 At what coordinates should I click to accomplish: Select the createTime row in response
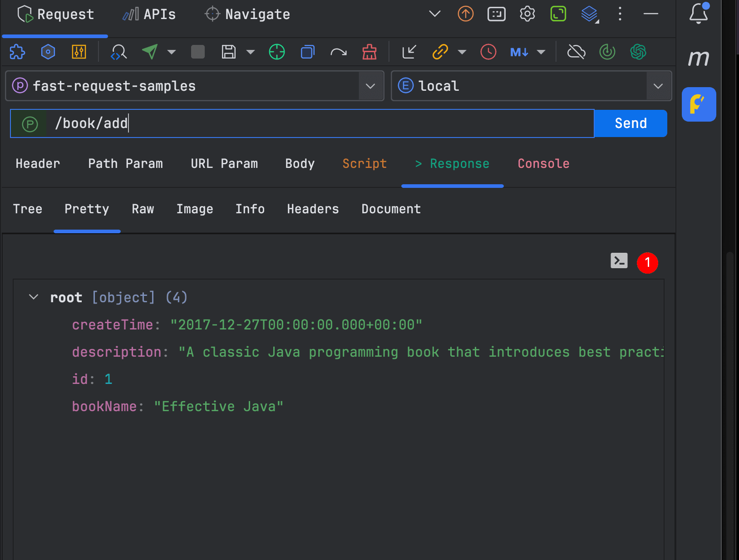(x=247, y=325)
